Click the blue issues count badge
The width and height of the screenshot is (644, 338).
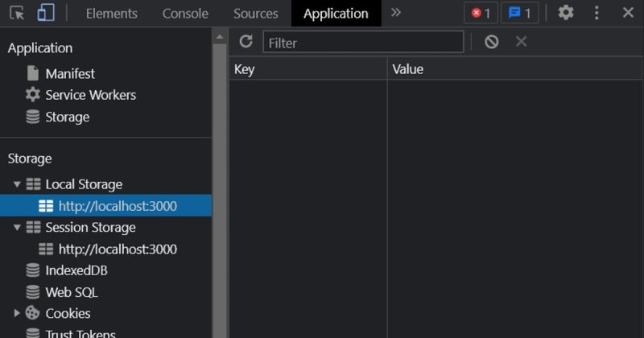[520, 13]
